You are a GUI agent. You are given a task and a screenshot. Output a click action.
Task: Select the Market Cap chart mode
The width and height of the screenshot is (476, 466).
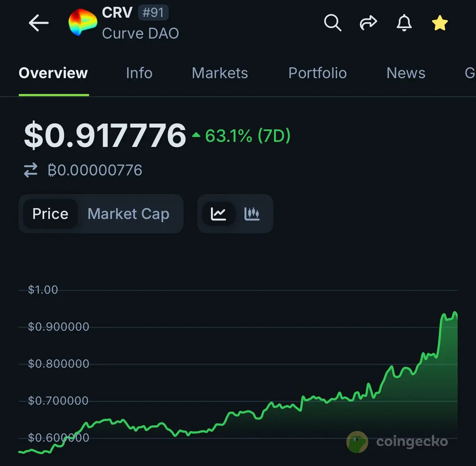click(129, 214)
